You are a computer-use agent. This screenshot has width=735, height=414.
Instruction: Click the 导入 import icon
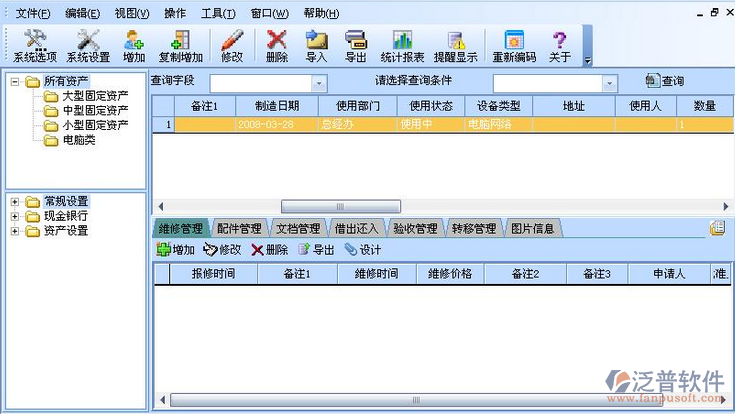(316, 46)
